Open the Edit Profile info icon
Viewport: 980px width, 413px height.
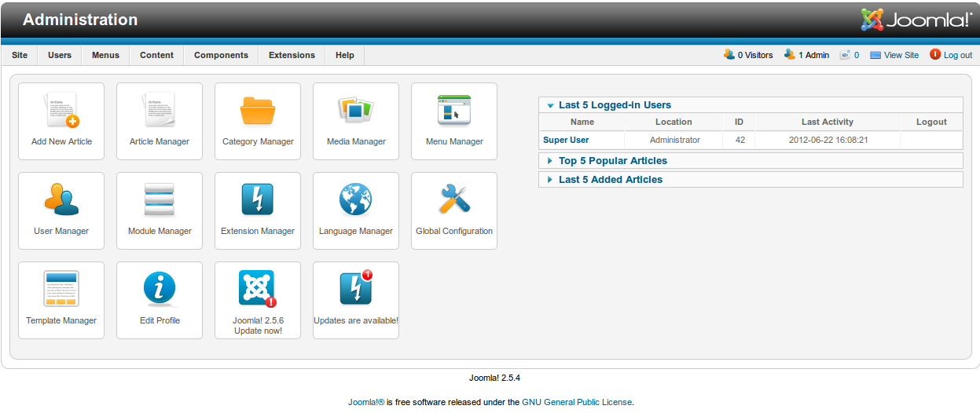(x=160, y=289)
